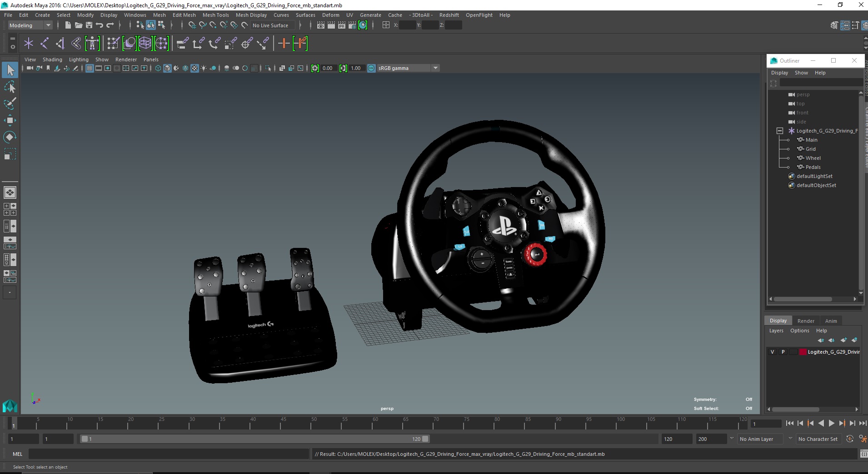The height and width of the screenshot is (474, 868).
Task: Choose the Lasso Select tool
Action: pos(10,87)
